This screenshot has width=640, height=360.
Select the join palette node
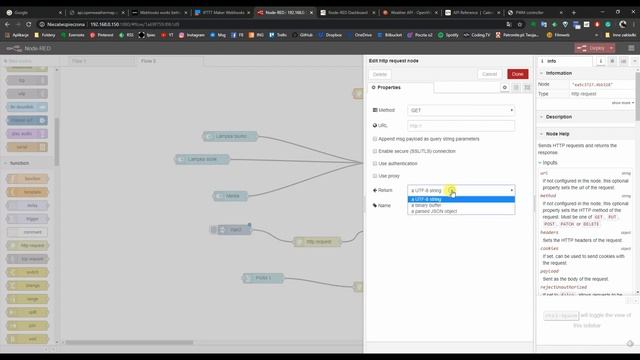click(27, 325)
